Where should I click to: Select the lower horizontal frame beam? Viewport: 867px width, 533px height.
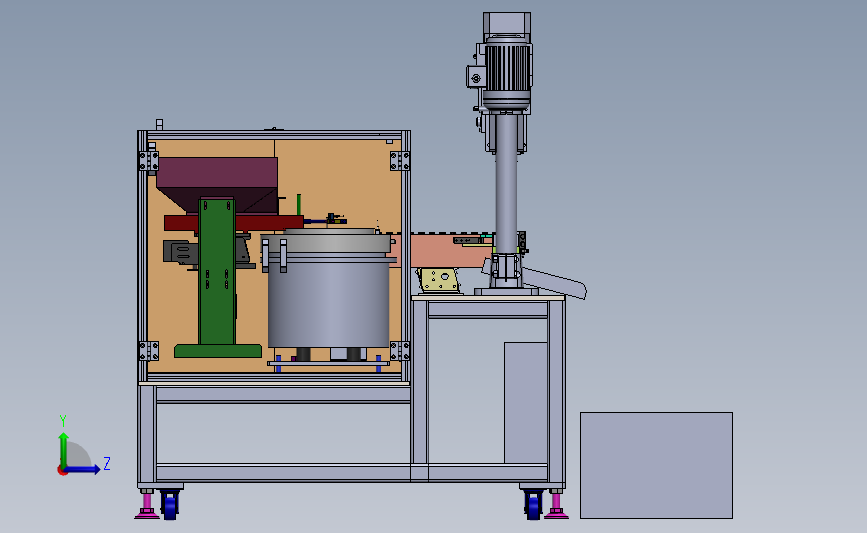(351, 473)
